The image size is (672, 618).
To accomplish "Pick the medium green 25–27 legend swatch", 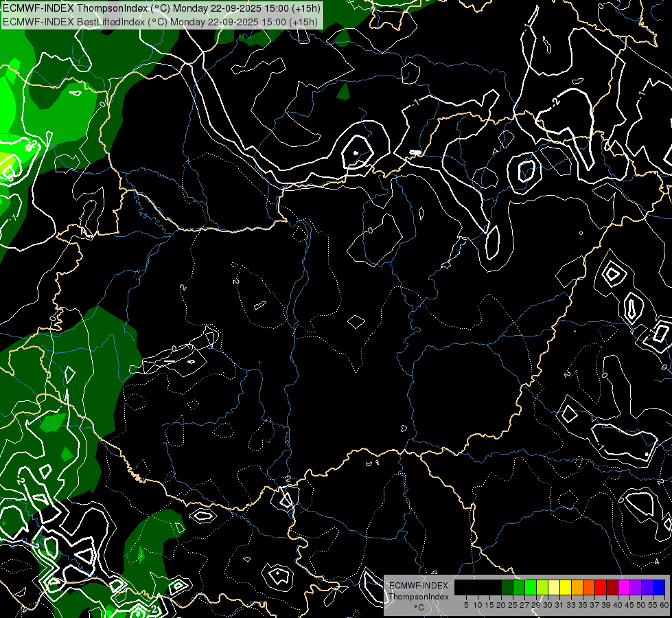I will coord(519,588).
